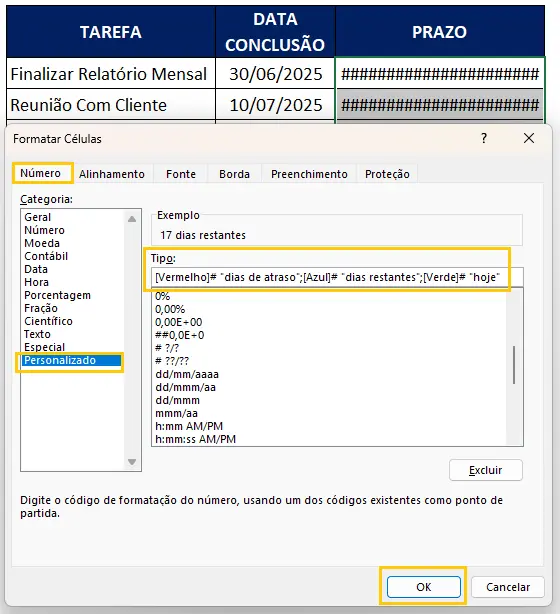Open the Número tab
The image size is (560, 614).
(x=41, y=173)
